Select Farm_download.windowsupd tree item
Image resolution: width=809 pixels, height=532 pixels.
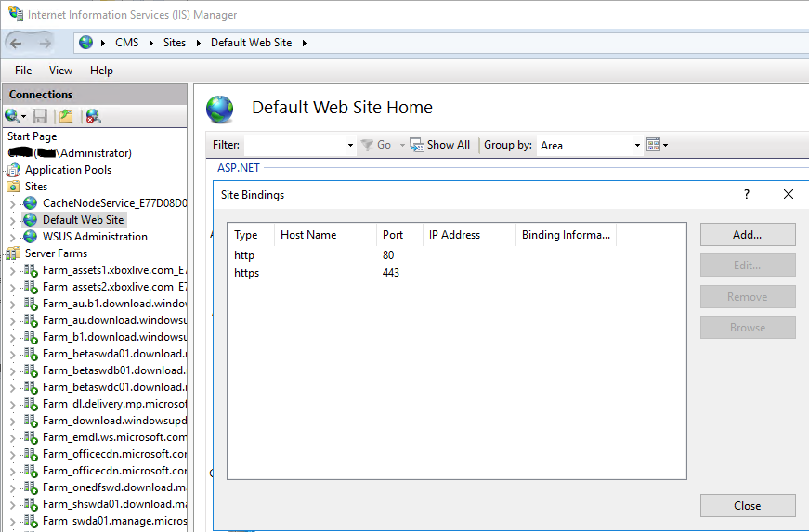pos(114,421)
